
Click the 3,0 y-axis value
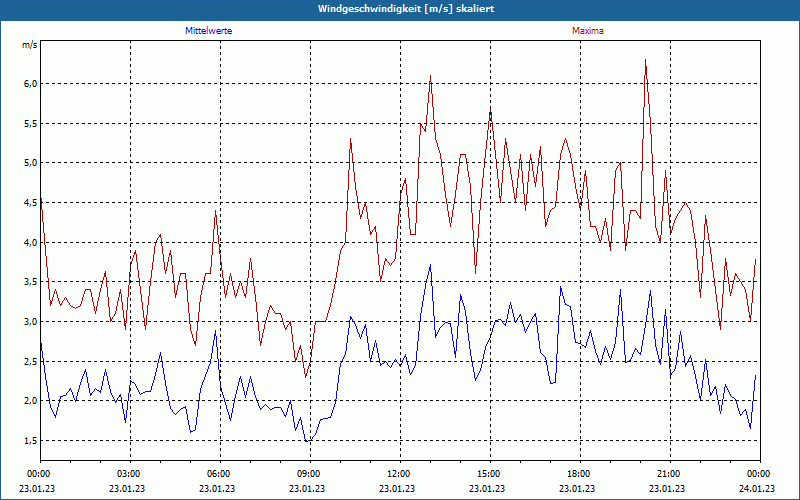[x=31, y=321]
